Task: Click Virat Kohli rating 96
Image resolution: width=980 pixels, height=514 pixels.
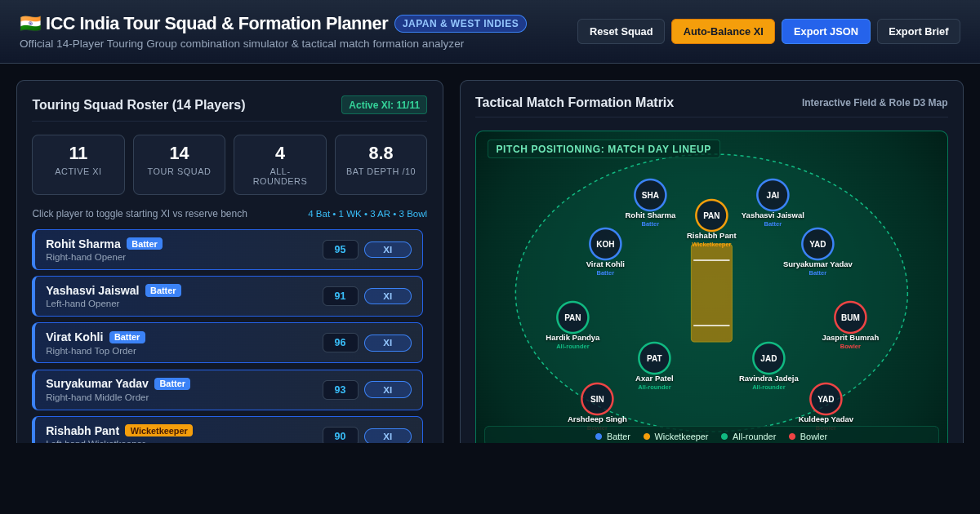Action: click(340, 343)
